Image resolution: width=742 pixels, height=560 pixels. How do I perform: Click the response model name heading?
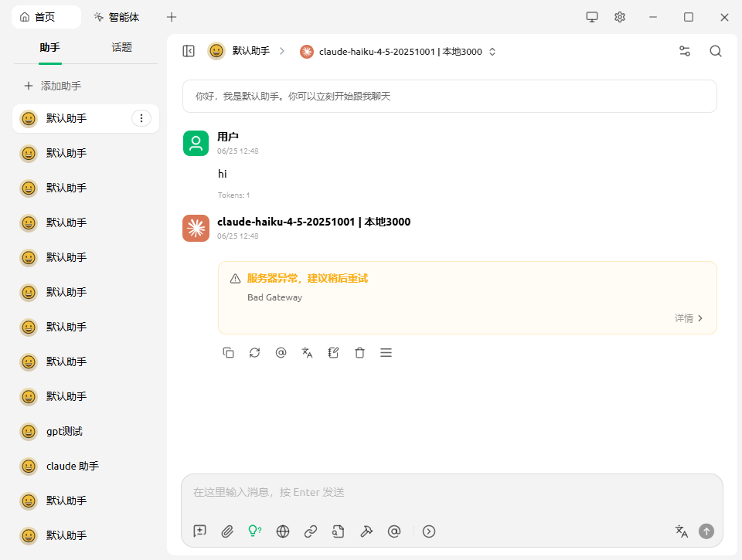coord(314,222)
